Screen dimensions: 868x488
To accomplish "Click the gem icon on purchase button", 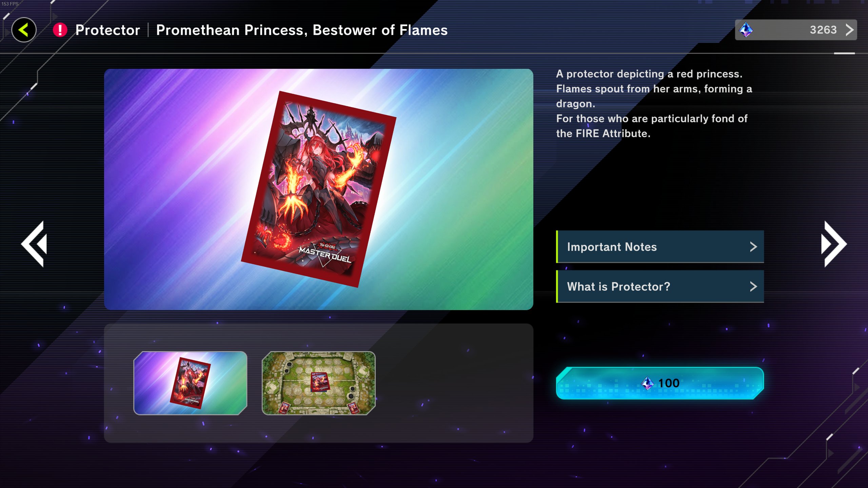I will coord(647,383).
